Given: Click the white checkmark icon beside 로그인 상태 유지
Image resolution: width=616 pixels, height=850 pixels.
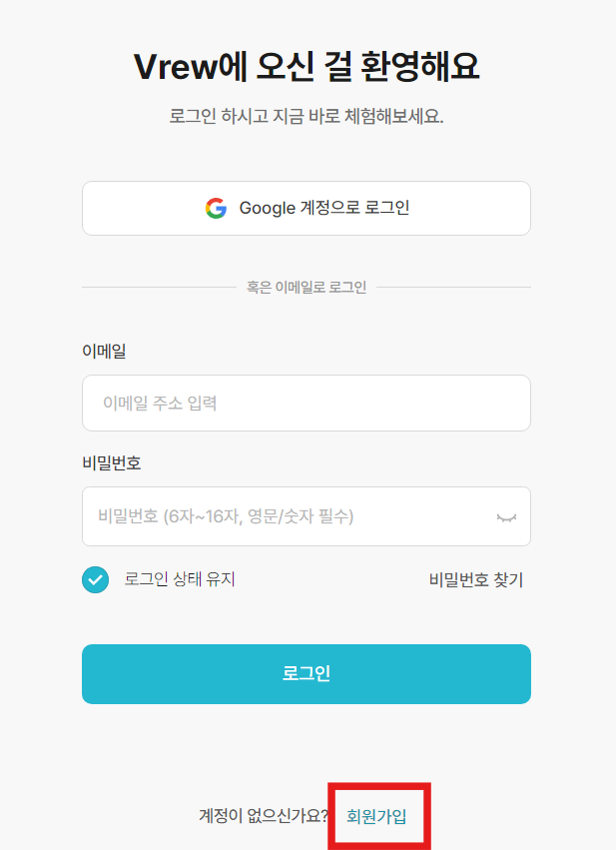Looking at the screenshot, I should (95, 578).
